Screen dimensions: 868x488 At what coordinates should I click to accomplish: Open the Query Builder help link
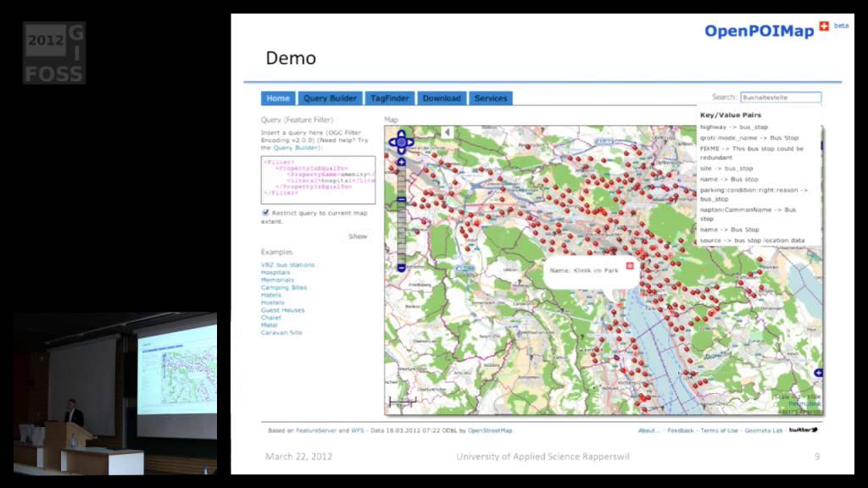tap(295, 147)
